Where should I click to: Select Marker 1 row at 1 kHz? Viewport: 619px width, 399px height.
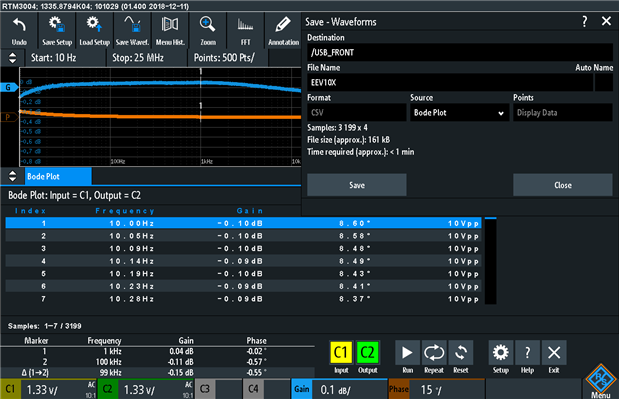pos(157,351)
